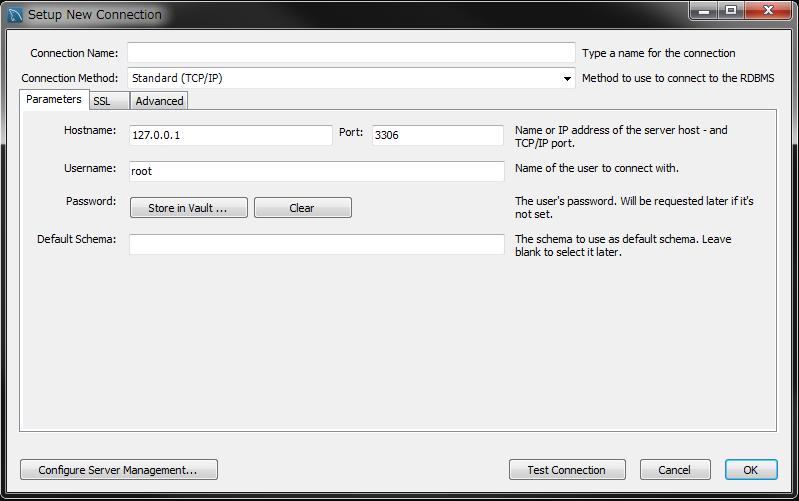The width and height of the screenshot is (799, 501).
Task: Focus the Hostname field showing 127.0.0.1
Action: [230, 135]
